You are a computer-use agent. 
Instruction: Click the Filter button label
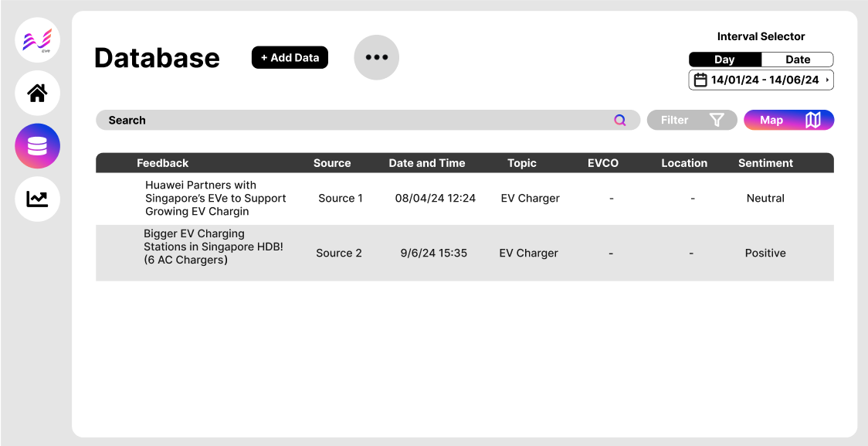(x=674, y=120)
